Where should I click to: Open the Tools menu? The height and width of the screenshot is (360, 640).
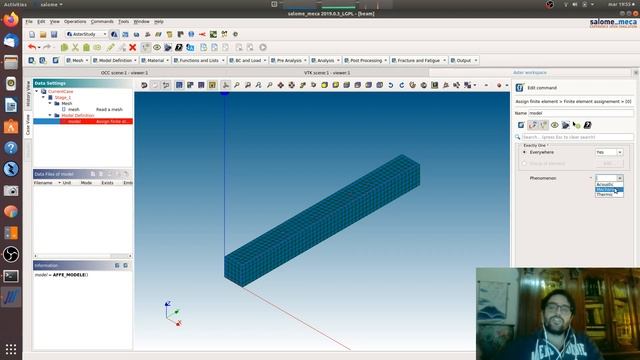tap(124, 22)
